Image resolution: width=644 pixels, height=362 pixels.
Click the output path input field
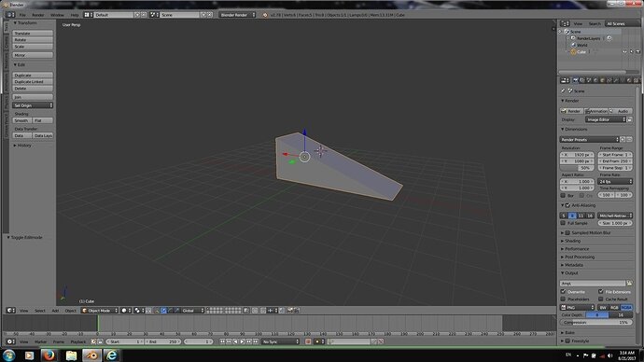click(593, 284)
